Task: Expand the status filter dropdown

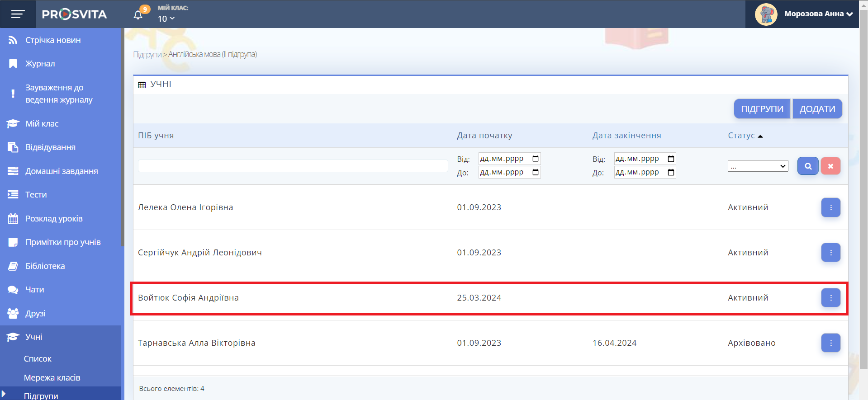Action: click(x=758, y=166)
